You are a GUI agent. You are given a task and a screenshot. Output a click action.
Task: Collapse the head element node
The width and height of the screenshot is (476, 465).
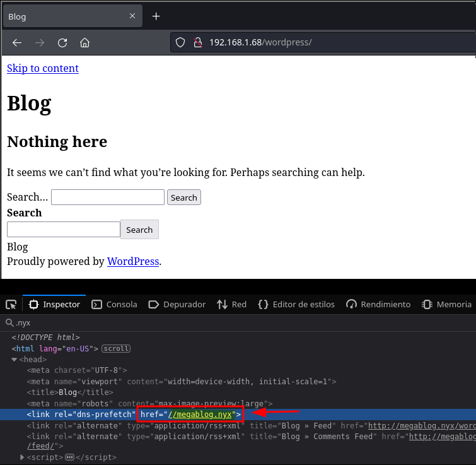click(x=15, y=360)
